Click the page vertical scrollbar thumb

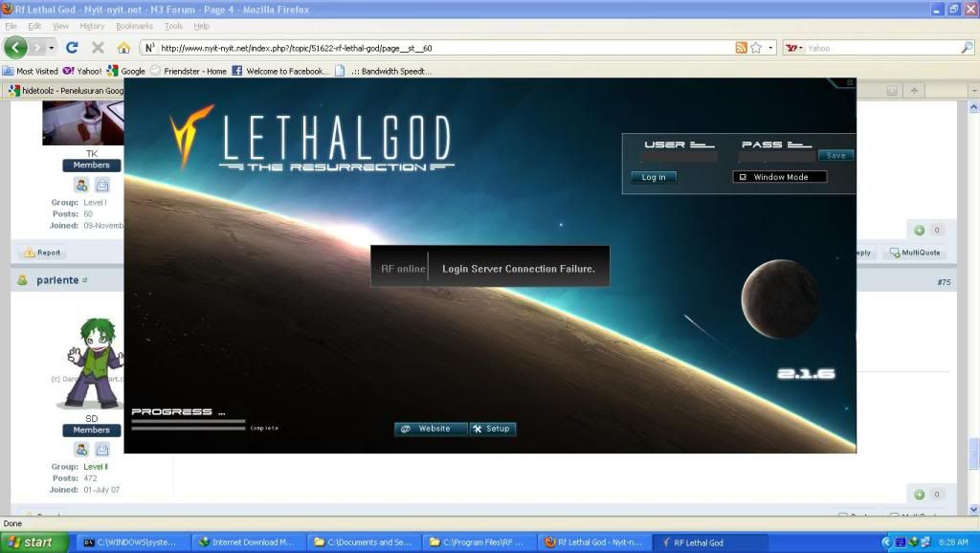973,454
